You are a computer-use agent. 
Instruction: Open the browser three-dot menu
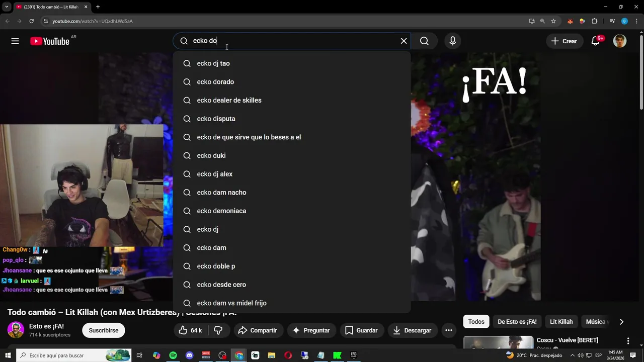point(636,21)
